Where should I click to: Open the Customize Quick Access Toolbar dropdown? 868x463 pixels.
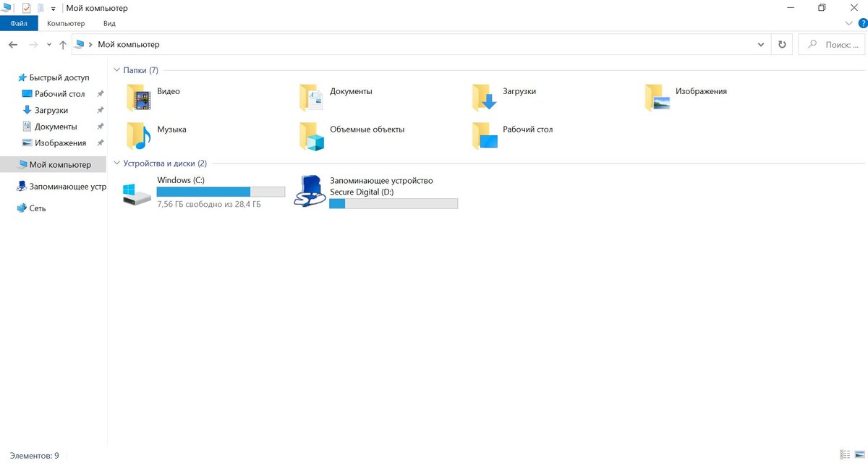coord(54,9)
